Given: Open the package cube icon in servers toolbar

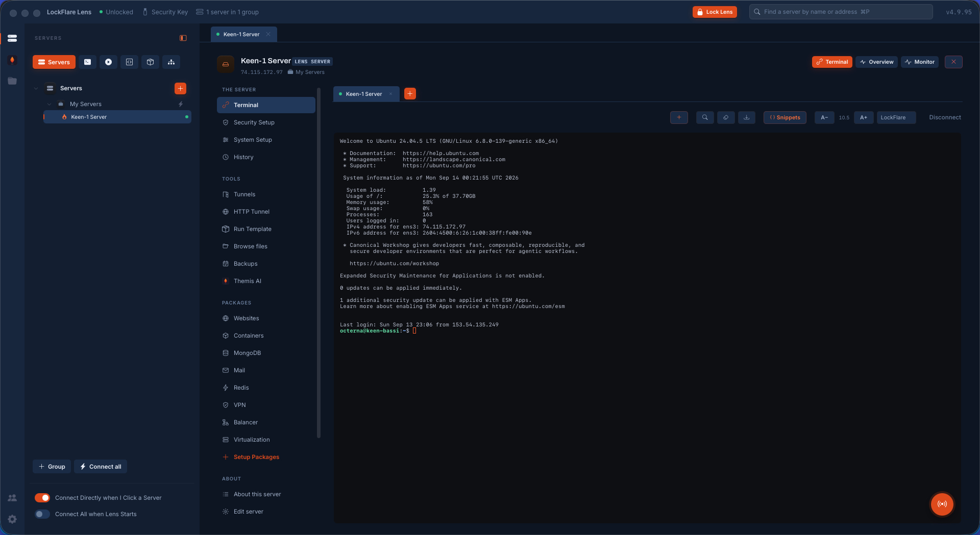Looking at the screenshot, I should tap(150, 62).
